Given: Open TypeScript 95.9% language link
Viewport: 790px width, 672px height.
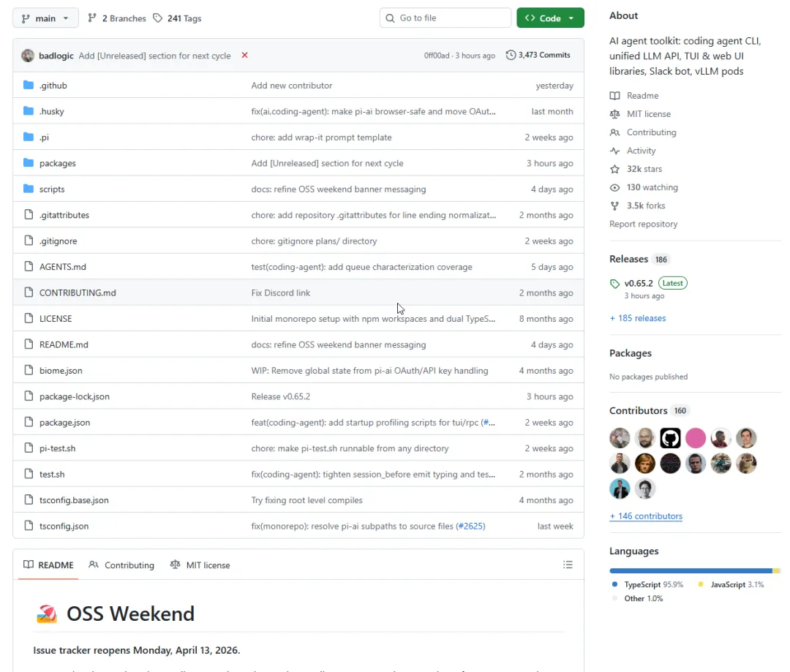Looking at the screenshot, I should (648, 584).
